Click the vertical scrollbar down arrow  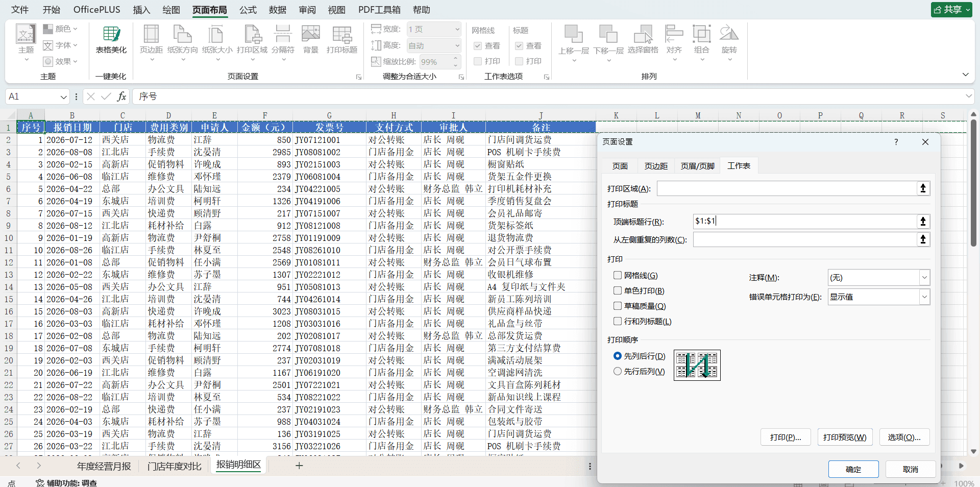[x=973, y=451]
